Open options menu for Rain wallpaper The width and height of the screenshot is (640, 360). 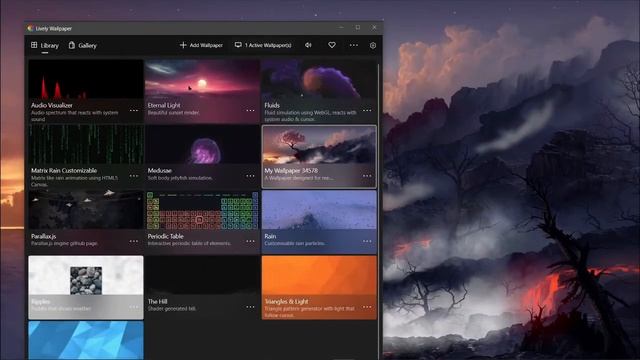point(367,241)
